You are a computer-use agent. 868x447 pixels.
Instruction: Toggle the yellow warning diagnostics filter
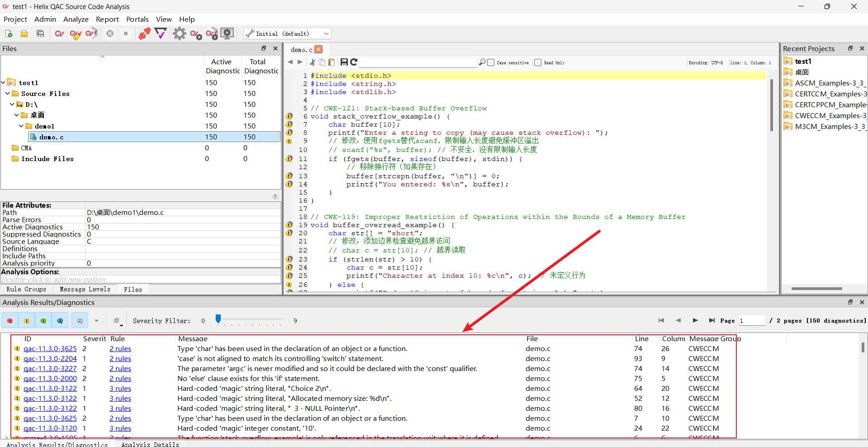[27, 320]
